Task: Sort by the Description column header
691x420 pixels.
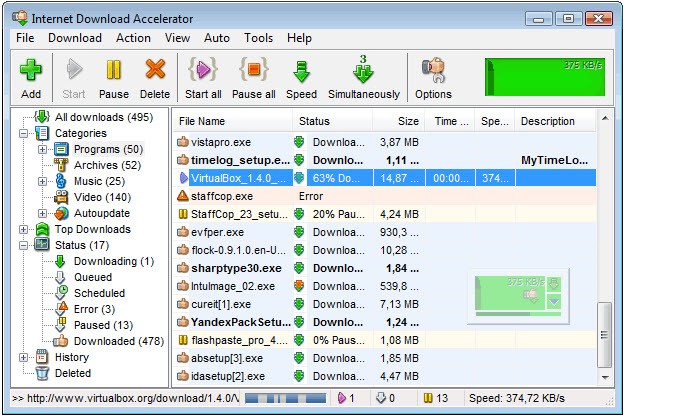Action: (555, 121)
